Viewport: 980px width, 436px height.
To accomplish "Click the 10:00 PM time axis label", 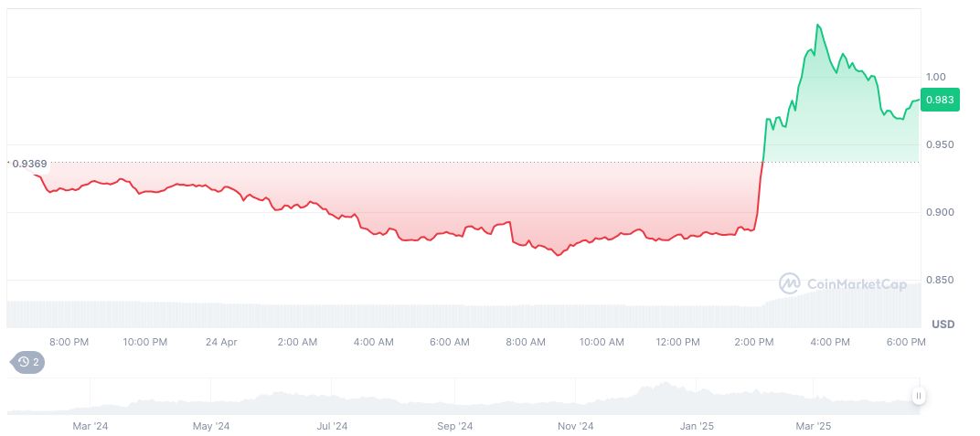I will point(145,342).
